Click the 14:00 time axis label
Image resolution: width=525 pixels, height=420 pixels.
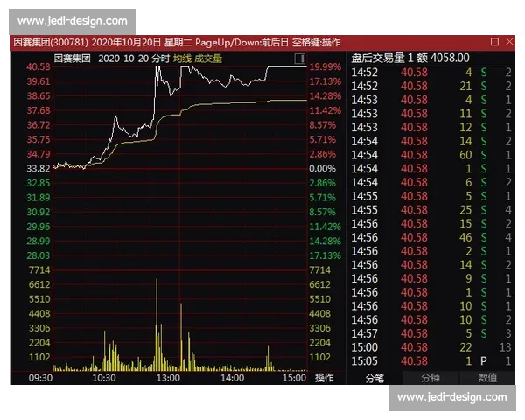pos(233,378)
